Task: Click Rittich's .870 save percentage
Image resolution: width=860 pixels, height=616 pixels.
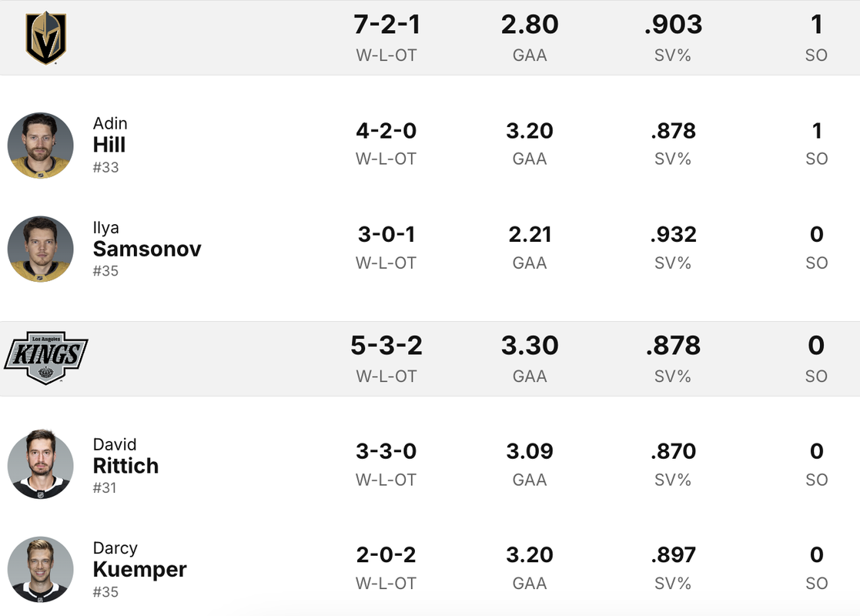Action: [x=673, y=451]
